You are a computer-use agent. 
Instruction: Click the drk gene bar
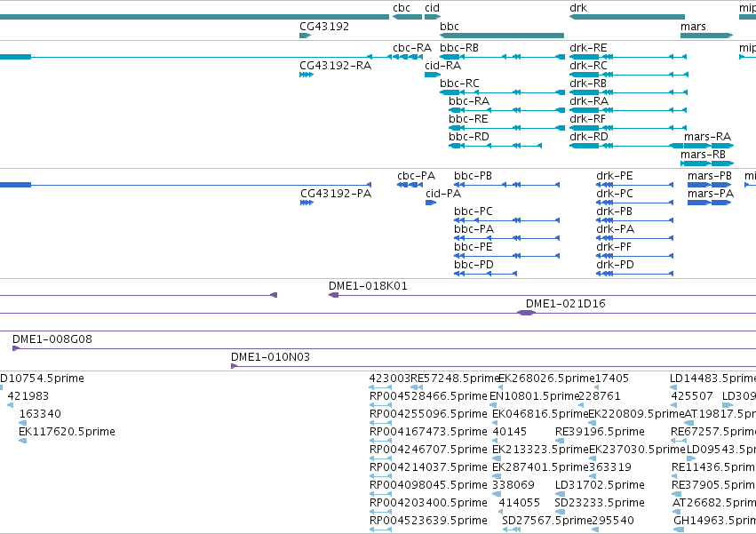click(627, 17)
